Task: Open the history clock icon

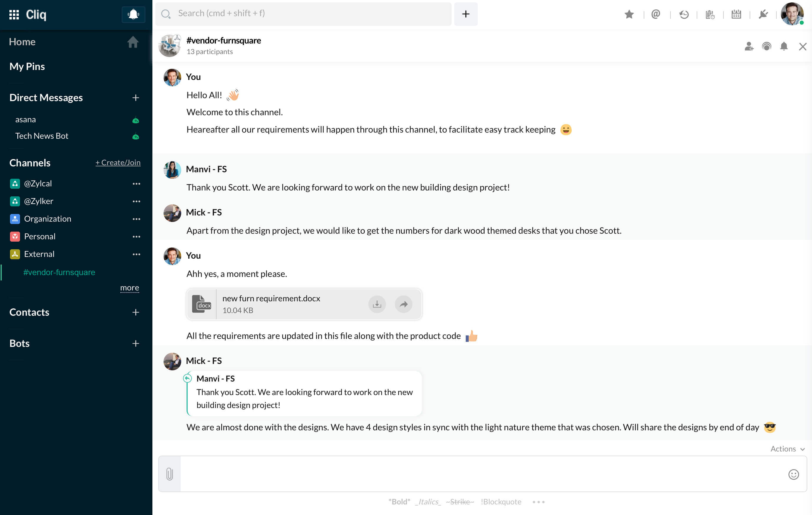Action: (683, 14)
